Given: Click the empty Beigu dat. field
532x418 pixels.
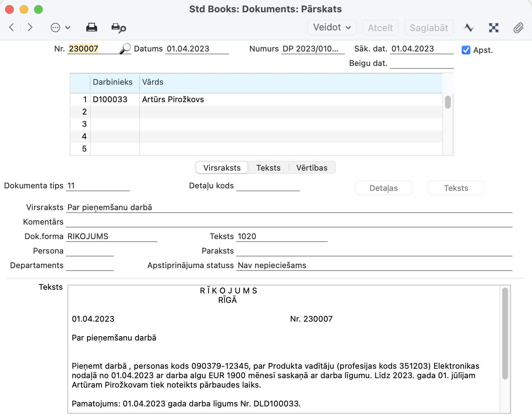Looking at the screenshot, I should 422,63.
